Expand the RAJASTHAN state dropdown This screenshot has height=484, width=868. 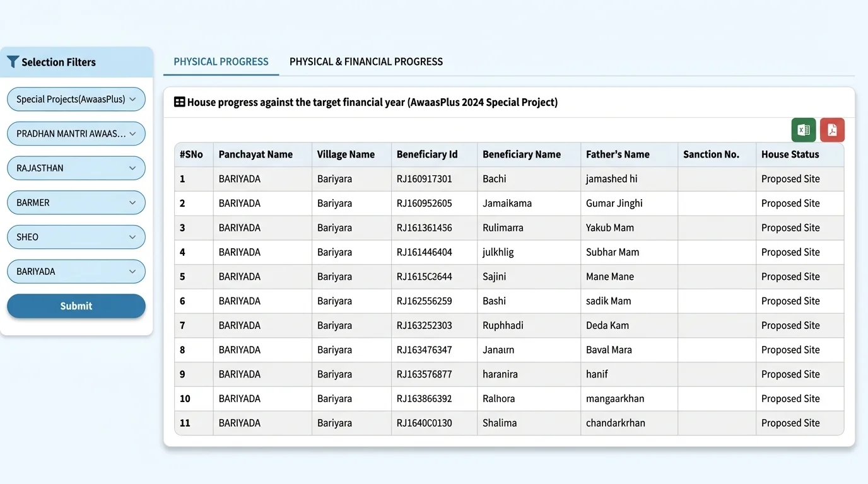point(76,168)
